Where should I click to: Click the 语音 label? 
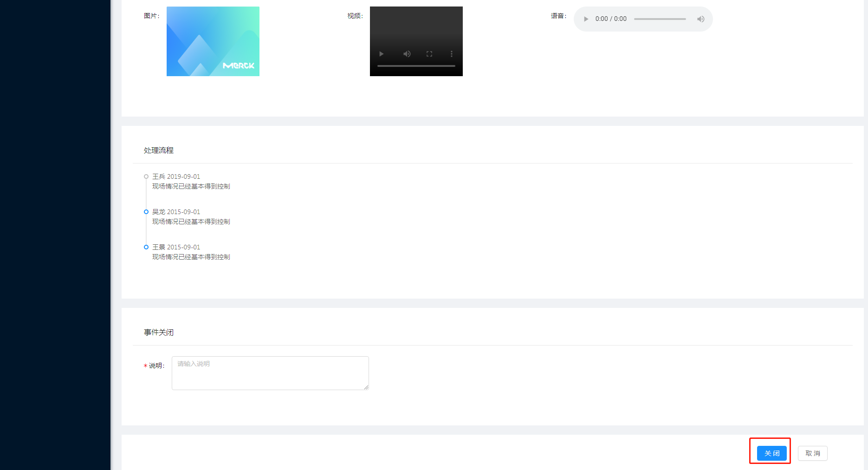559,16
